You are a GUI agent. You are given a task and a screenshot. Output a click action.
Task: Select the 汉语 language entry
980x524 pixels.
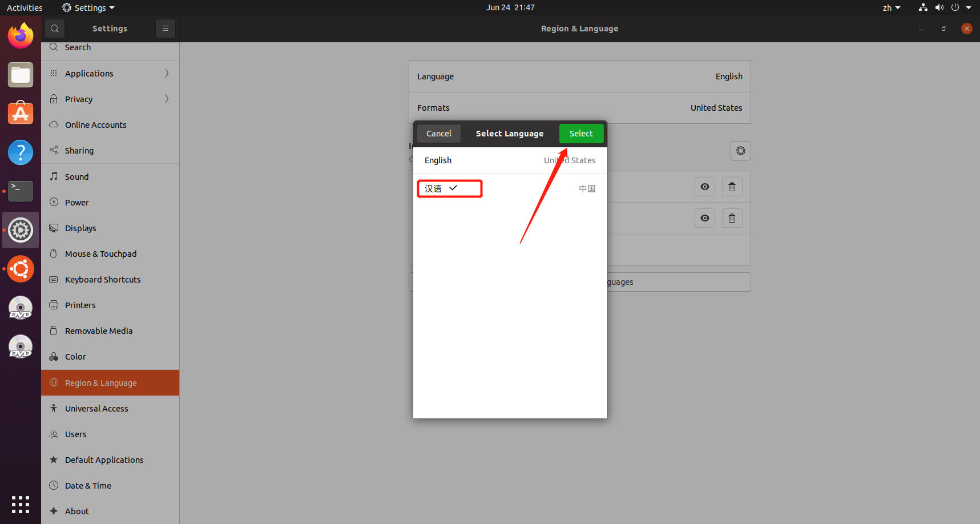(x=434, y=189)
